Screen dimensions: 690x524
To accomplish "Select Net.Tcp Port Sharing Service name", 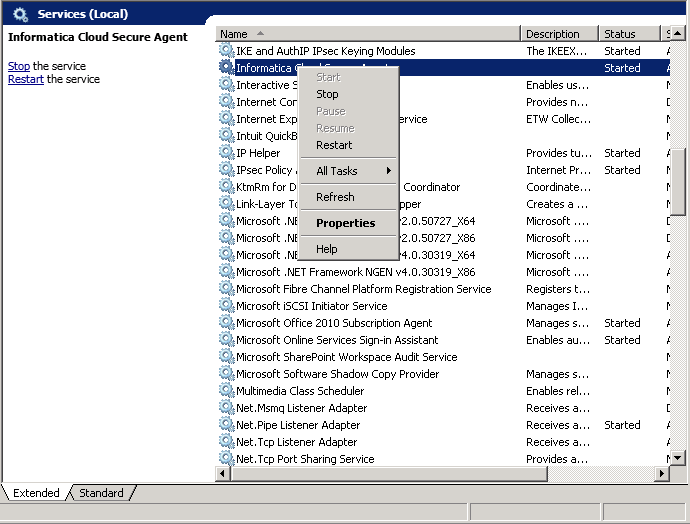I will point(305,459).
